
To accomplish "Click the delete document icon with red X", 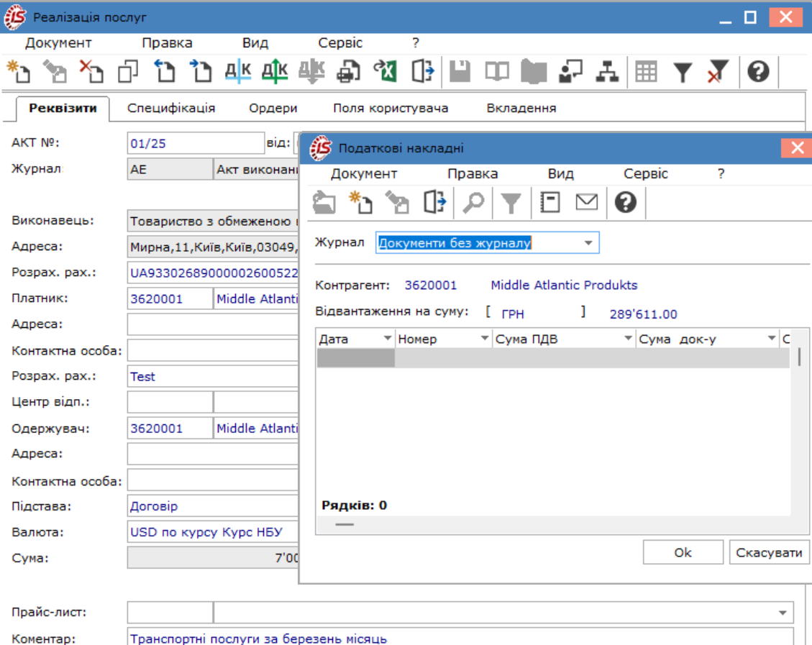I will (91, 71).
